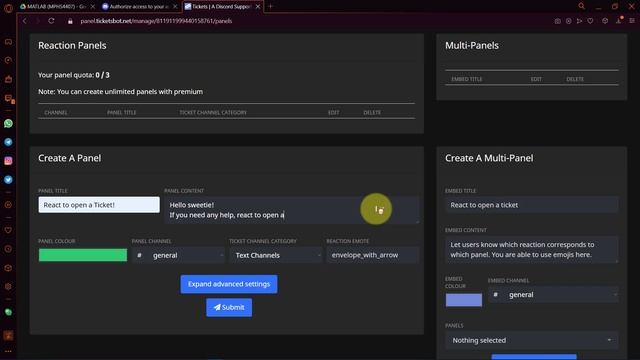640x360 pixels.
Task: Open the blue Embed Colour picker
Action: click(464, 300)
